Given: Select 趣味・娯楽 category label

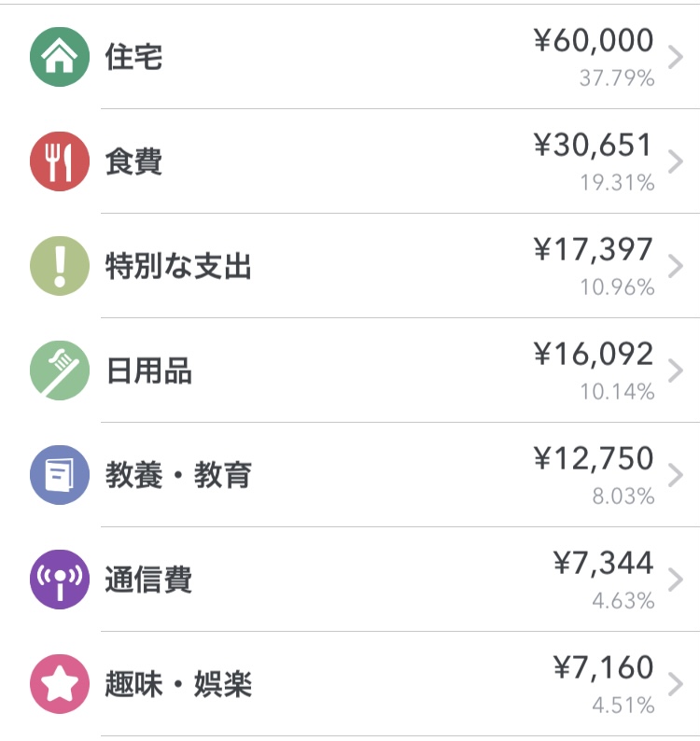Looking at the screenshot, I should [x=178, y=685].
